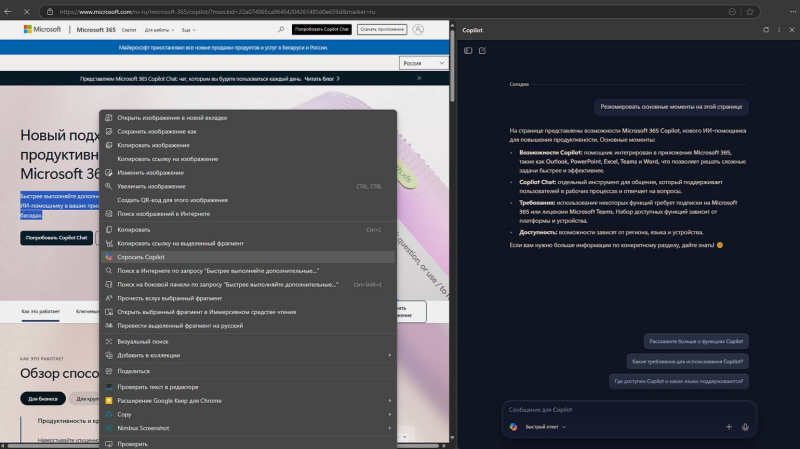Image resolution: width=800 pixels, height=449 pixels.
Task: Choose Прочесть вслух выбранный фрагмент
Action: tap(248, 298)
